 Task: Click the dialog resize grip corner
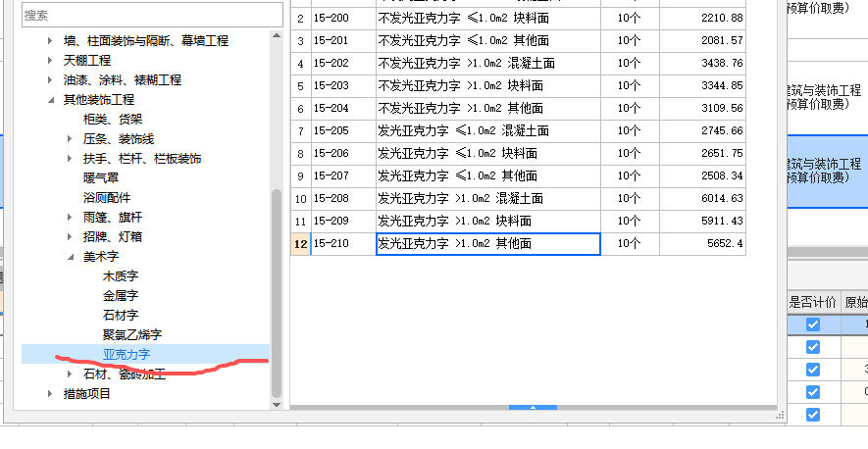click(780, 414)
